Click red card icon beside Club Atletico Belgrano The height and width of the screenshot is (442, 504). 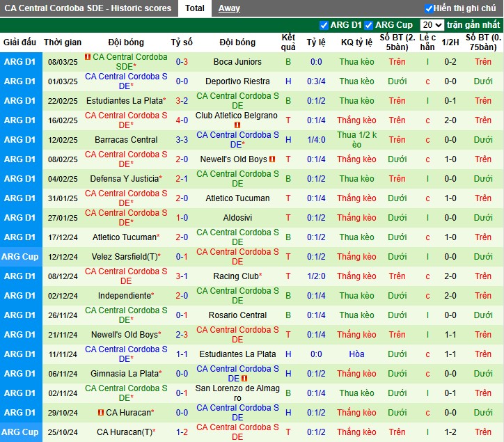point(237,125)
